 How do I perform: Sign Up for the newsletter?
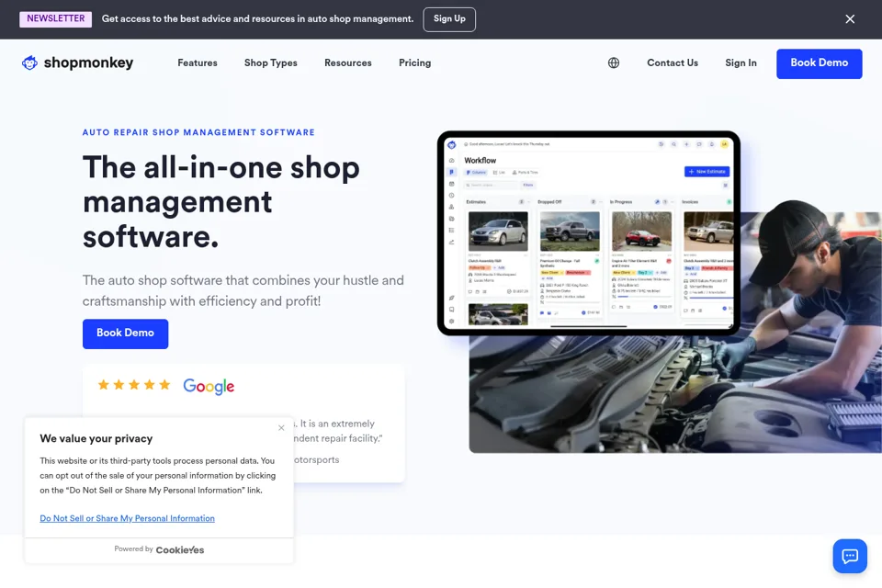[x=449, y=19]
